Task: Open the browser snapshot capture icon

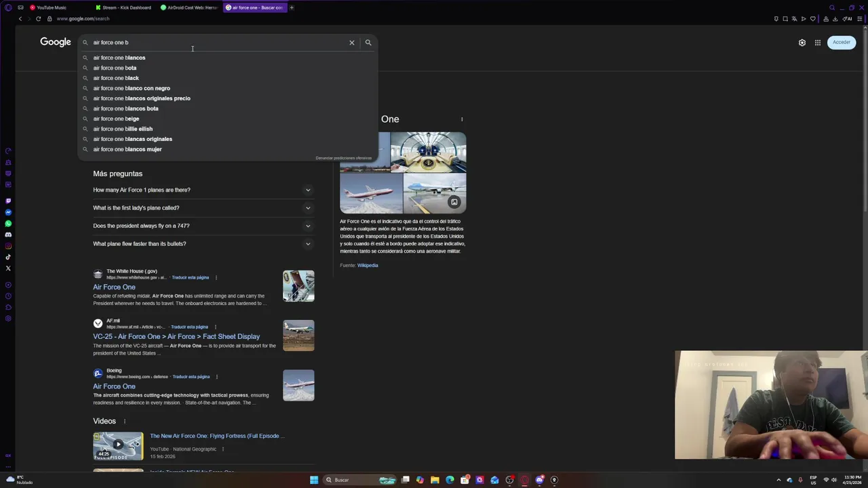Action: [785, 19]
